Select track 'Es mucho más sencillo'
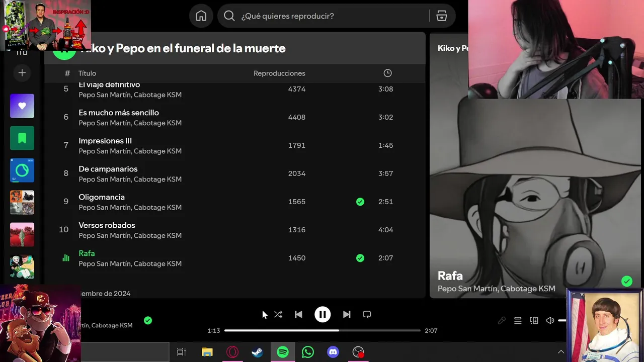Screen dimensions: 644x362 pyautogui.click(x=119, y=113)
